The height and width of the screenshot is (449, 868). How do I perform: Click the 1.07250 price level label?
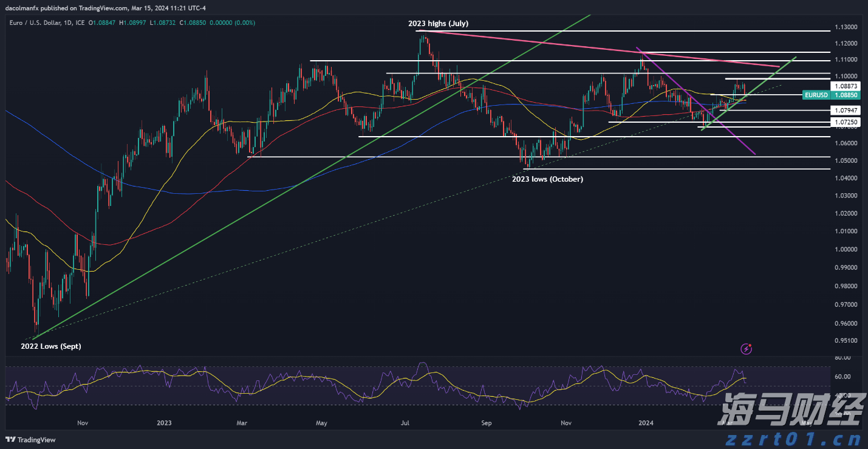click(845, 122)
